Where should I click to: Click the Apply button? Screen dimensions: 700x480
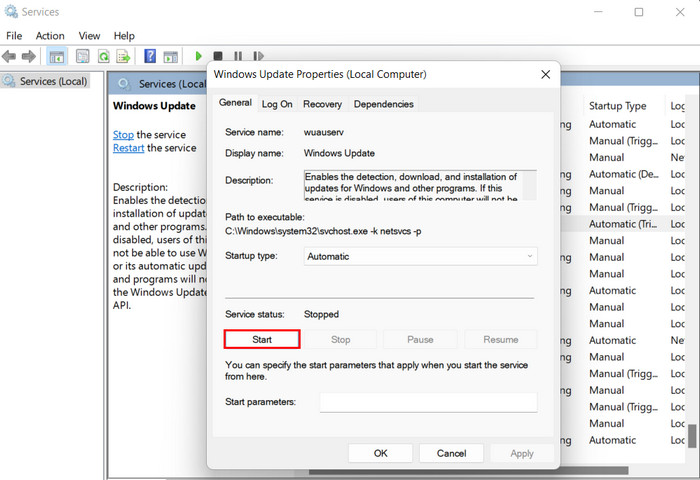[x=522, y=453]
